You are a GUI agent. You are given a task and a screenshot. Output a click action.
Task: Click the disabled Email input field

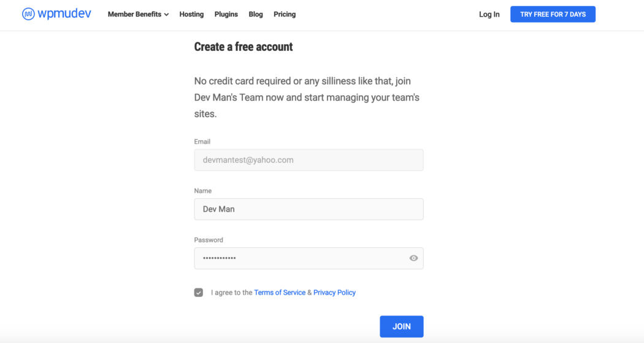click(x=309, y=160)
